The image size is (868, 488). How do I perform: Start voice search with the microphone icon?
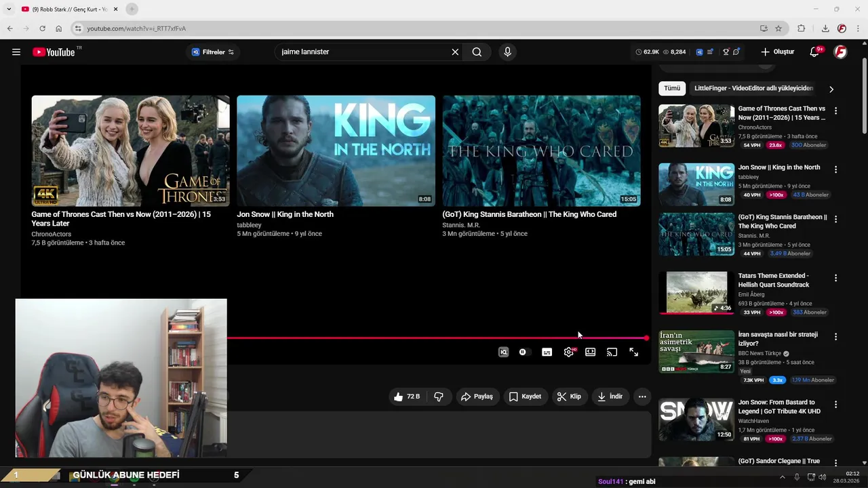click(x=507, y=52)
